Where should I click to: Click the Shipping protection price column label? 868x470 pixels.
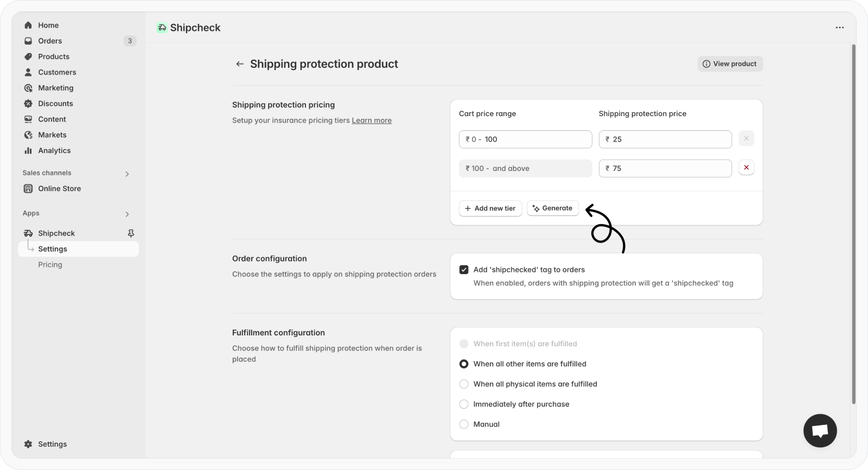[642, 113]
